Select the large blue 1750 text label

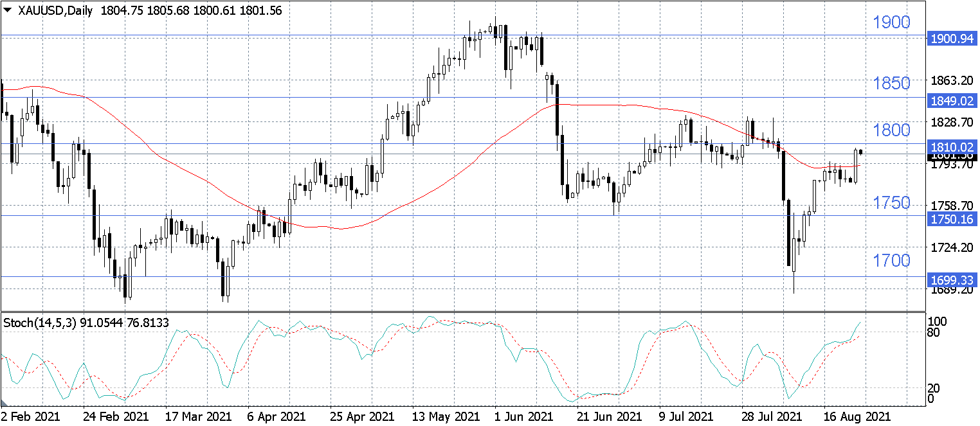pyautogui.click(x=891, y=203)
